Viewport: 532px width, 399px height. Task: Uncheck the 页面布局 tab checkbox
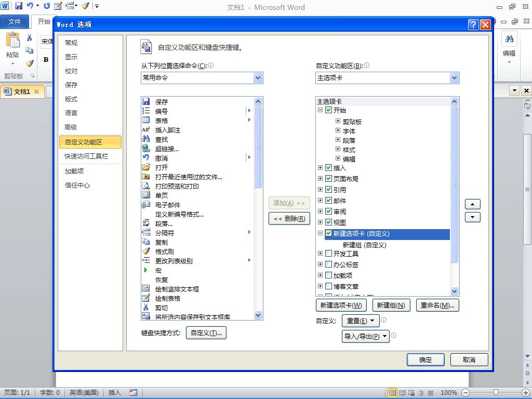click(x=328, y=179)
